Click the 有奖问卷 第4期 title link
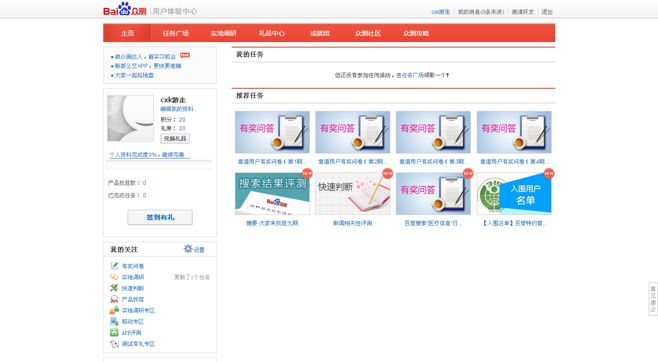The width and height of the screenshot is (658, 362). coord(514,161)
